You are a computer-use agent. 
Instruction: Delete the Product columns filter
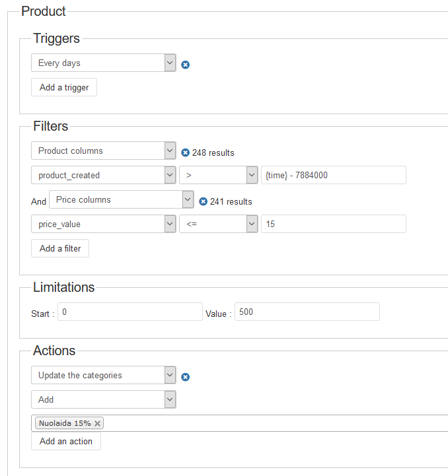(186, 153)
